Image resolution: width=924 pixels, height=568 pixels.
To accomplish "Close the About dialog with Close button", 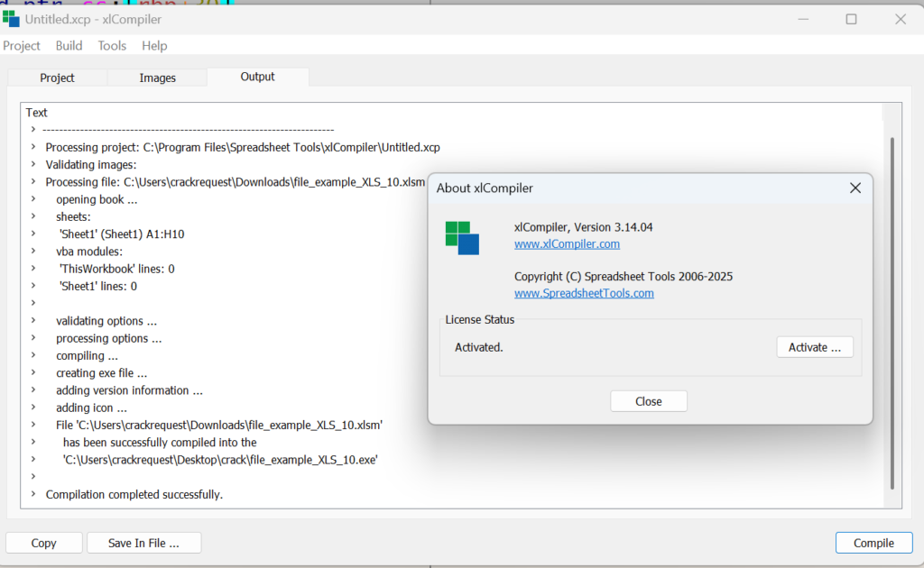I will click(648, 401).
